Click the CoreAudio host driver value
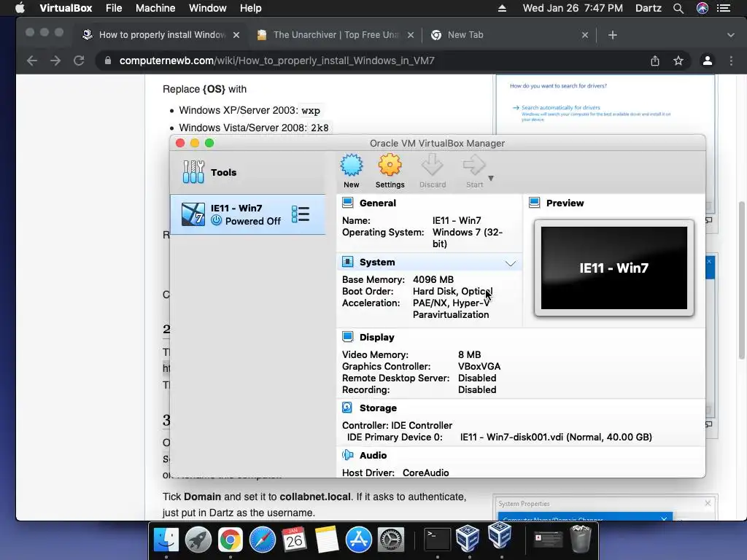747x560 pixels. click(425, 472)
